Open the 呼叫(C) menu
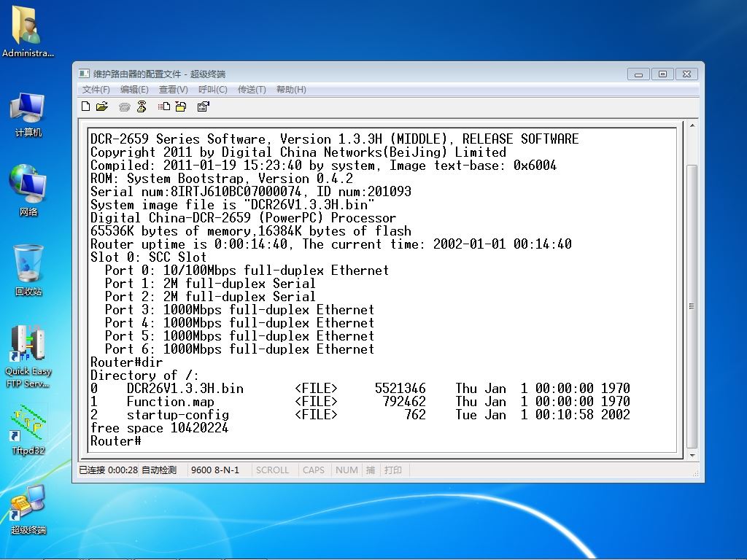Screen dimensions: 747x560 (x=212, y=90)
